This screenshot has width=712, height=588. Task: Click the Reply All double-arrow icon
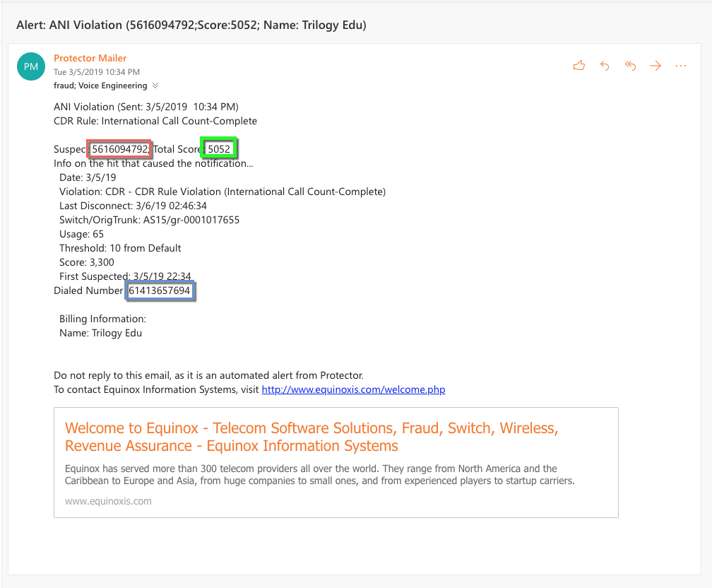(630, 66)
